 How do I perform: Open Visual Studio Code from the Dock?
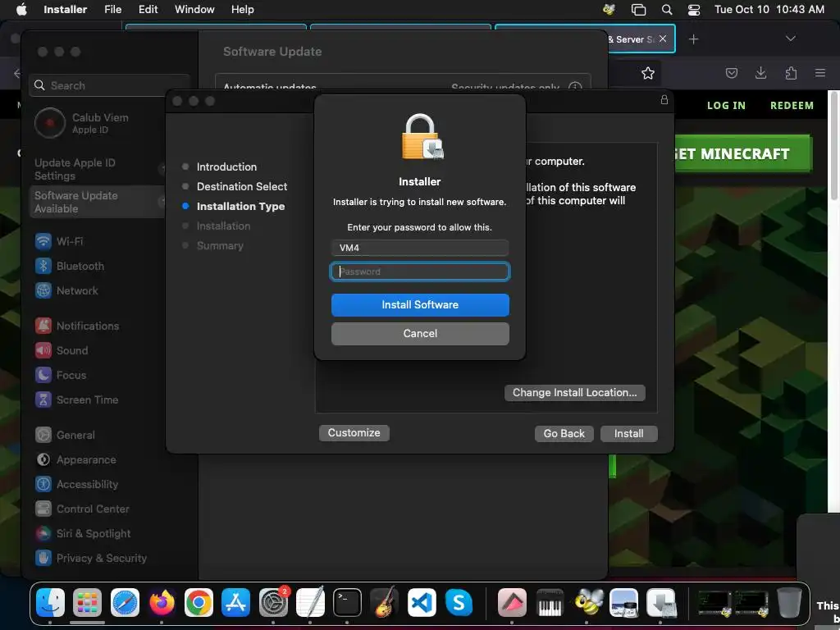422,602
